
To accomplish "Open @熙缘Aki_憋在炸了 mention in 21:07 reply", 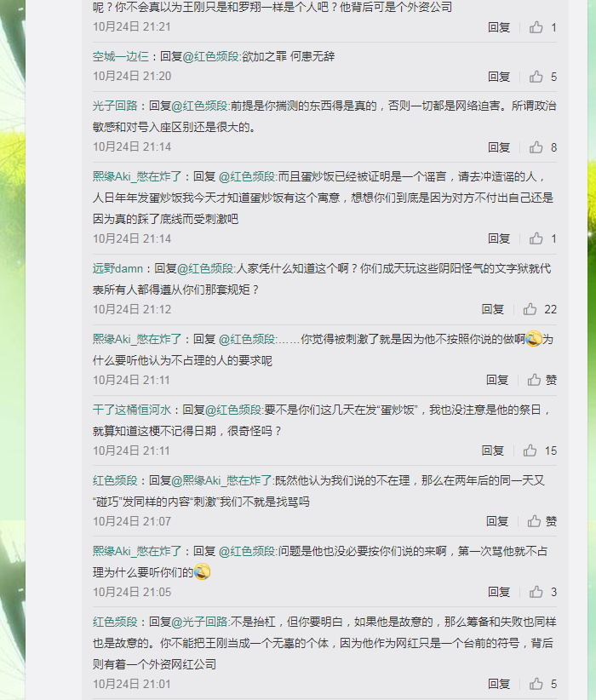I will point(222,481).
